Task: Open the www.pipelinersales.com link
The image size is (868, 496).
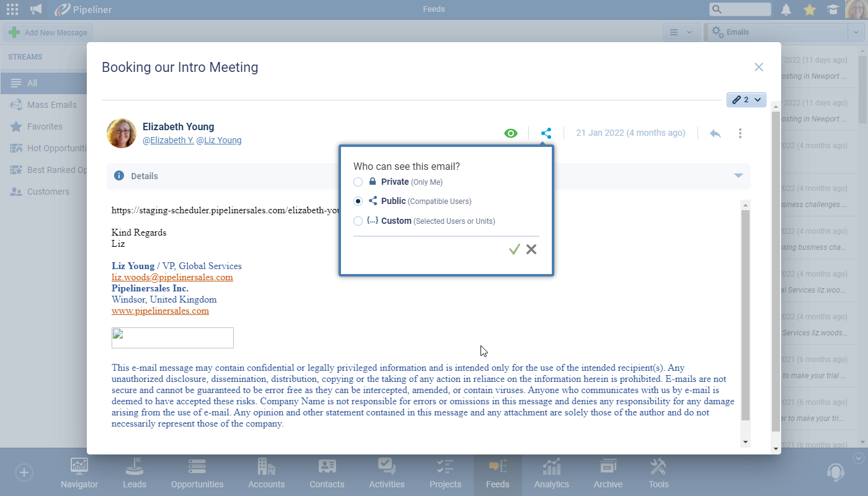Action: (x=160, y=311)
